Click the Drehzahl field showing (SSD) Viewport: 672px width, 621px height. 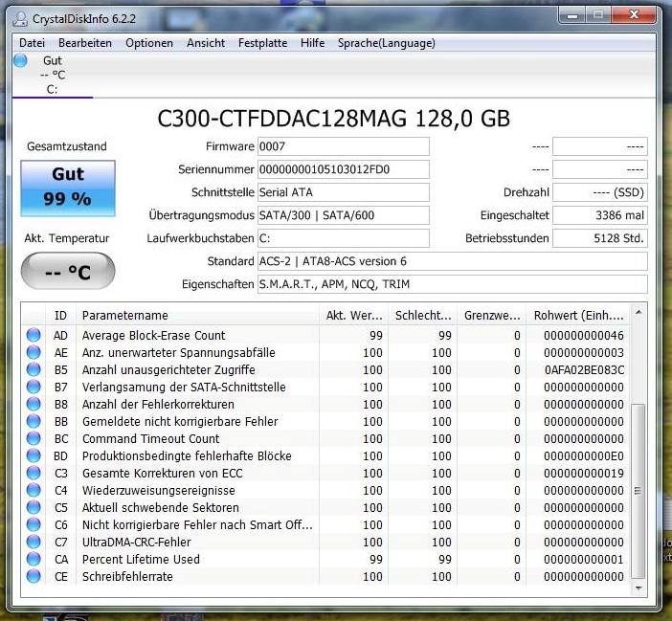click(600, 192)
